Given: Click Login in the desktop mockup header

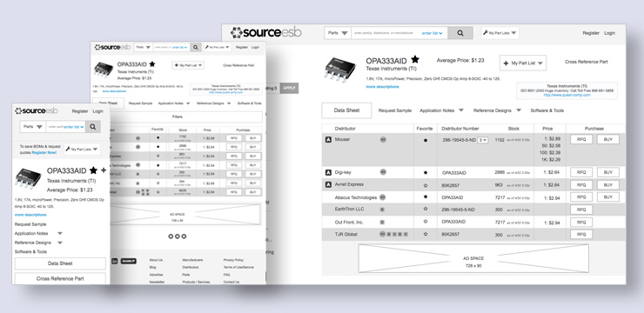Looking at the screenshot, I should pos(609,33).
